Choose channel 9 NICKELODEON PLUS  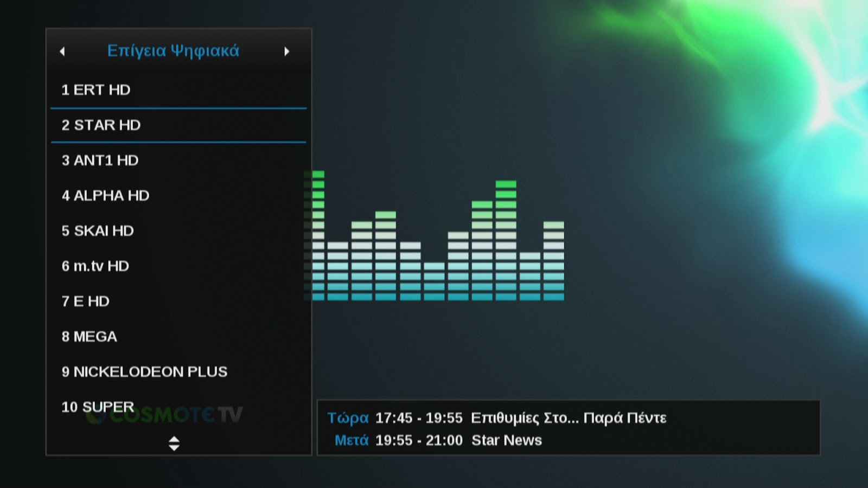(178, 372)
